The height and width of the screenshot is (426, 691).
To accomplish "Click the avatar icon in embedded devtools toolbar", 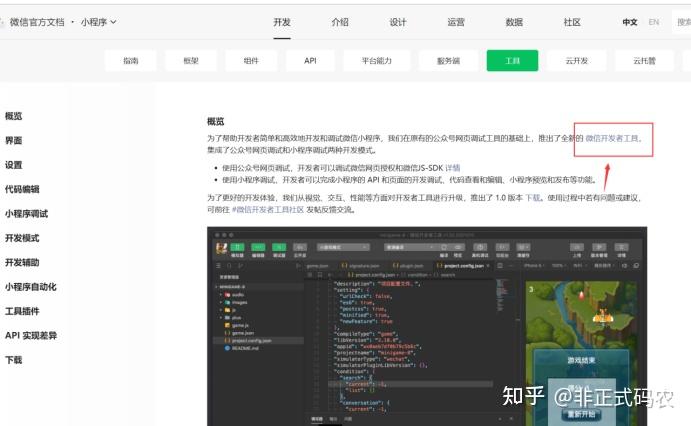I will (221, 248).
